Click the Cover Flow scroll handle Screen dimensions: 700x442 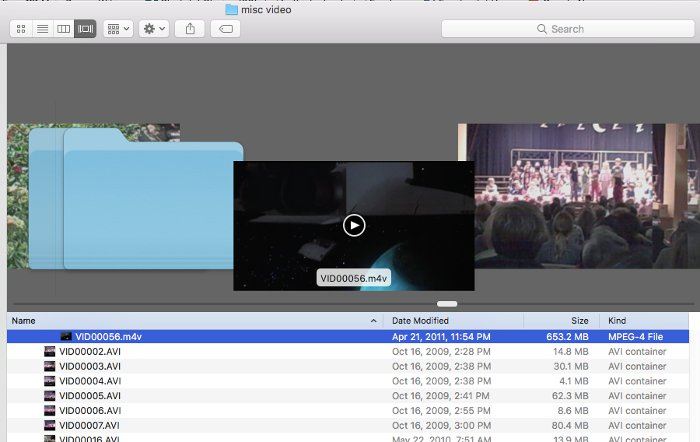click(x=447, y=304)
